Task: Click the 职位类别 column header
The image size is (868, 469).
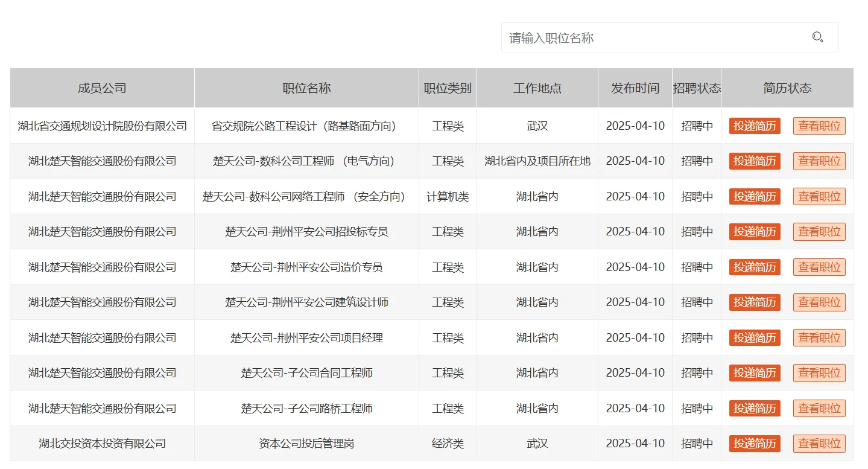Action: click(448, 88)
